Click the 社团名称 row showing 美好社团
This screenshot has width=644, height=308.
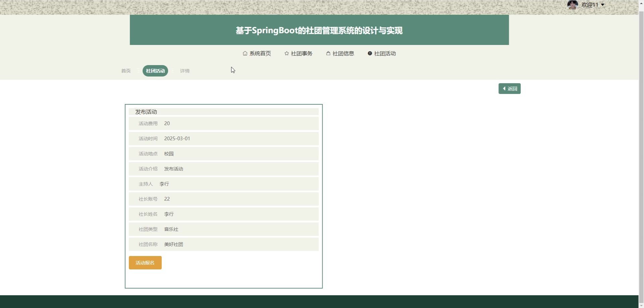tap(223, 244)
